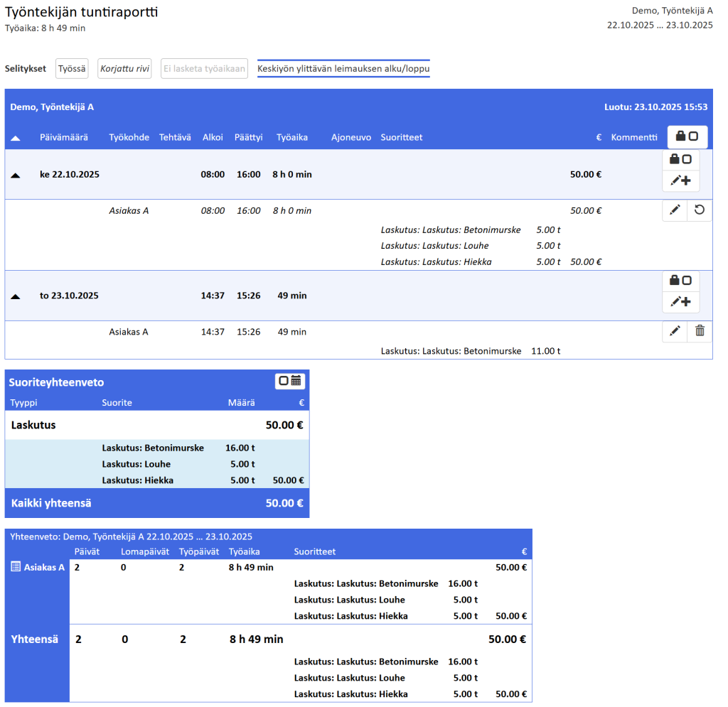
Task: Edit the 14:37–15:26 Asiakas A row
Action: pyautogui.click(x=675, y=331)
